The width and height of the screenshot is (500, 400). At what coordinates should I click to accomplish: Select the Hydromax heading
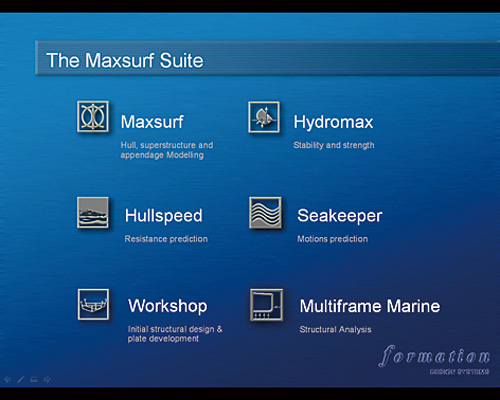pyautogui.click(x=333, y=122)
